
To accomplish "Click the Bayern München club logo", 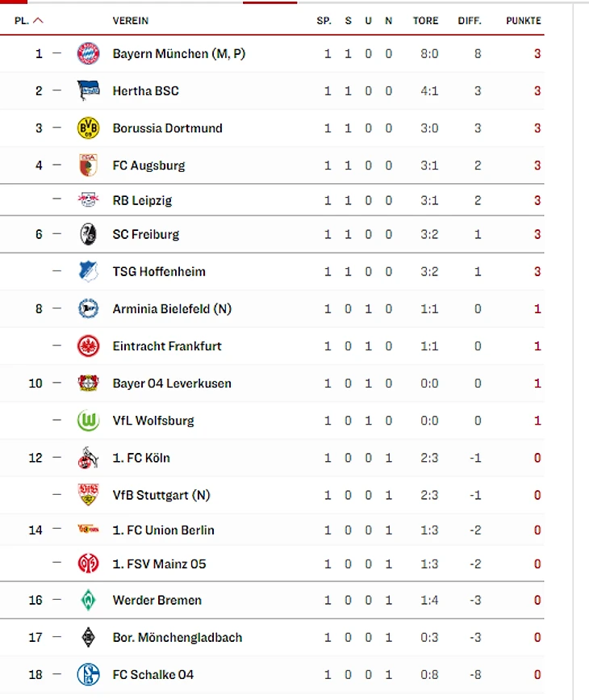I will 87,54.
